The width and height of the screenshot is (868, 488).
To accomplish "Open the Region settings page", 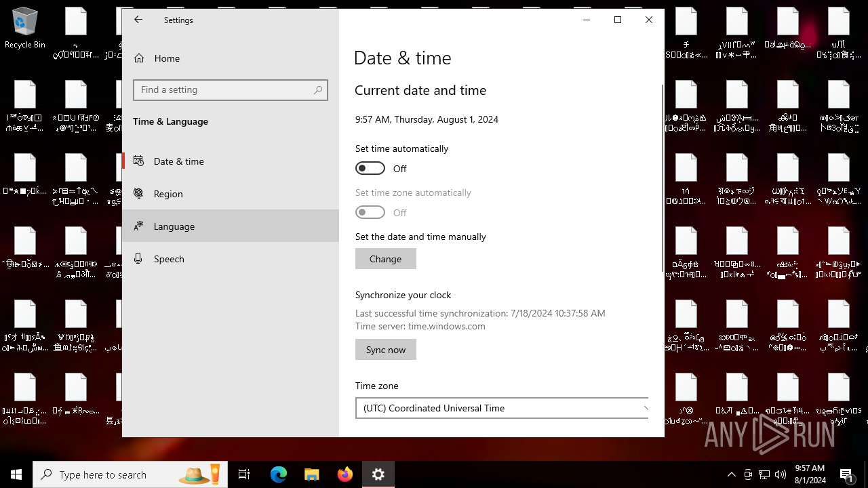I will click(231, 194).
